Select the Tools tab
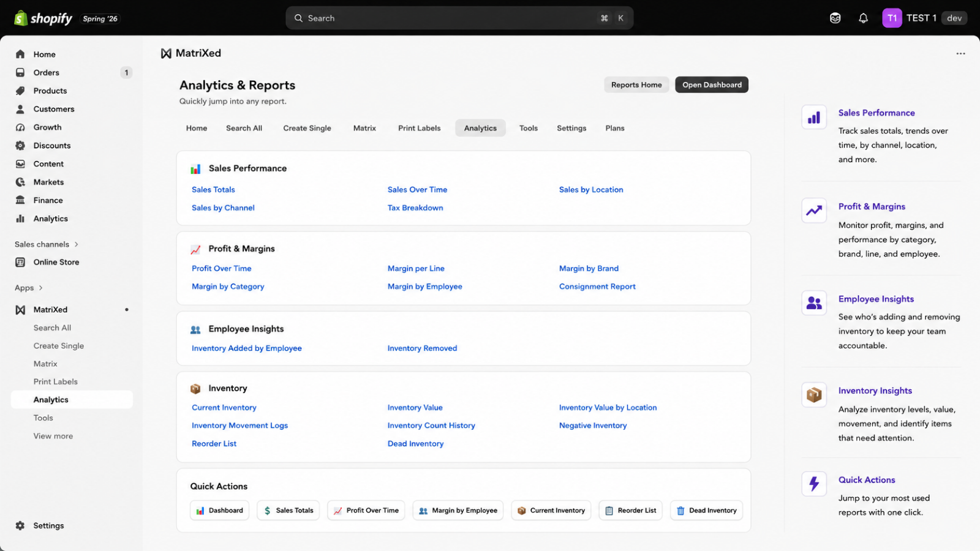Image resolution: width=980 pixels, height=551 pixels. (x=529, y=128)
